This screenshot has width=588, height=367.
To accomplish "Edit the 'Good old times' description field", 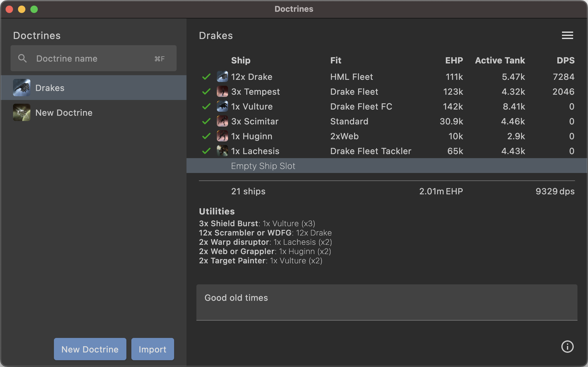I will coord(387,302).
